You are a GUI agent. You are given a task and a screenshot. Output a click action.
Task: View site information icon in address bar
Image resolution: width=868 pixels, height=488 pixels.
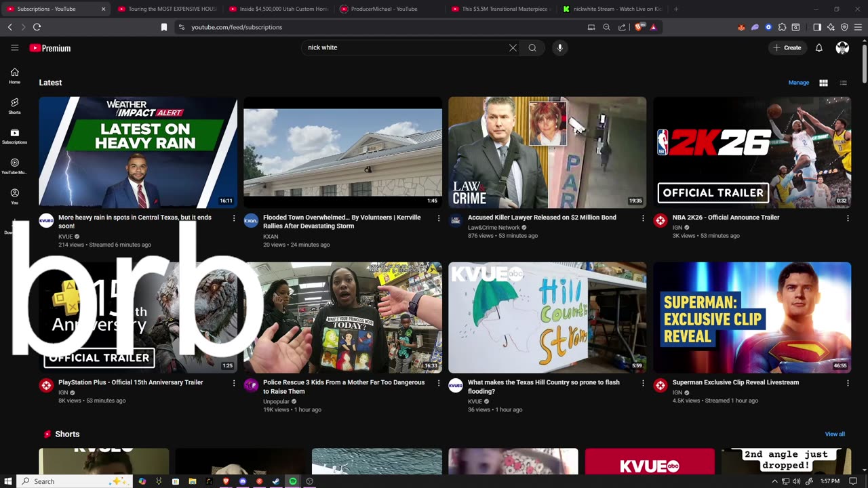pyautogui.click(x=181, y=27)
